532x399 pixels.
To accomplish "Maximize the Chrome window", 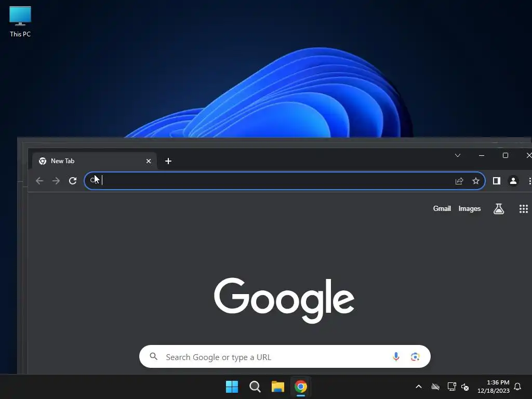I will [x=505, y=155].
